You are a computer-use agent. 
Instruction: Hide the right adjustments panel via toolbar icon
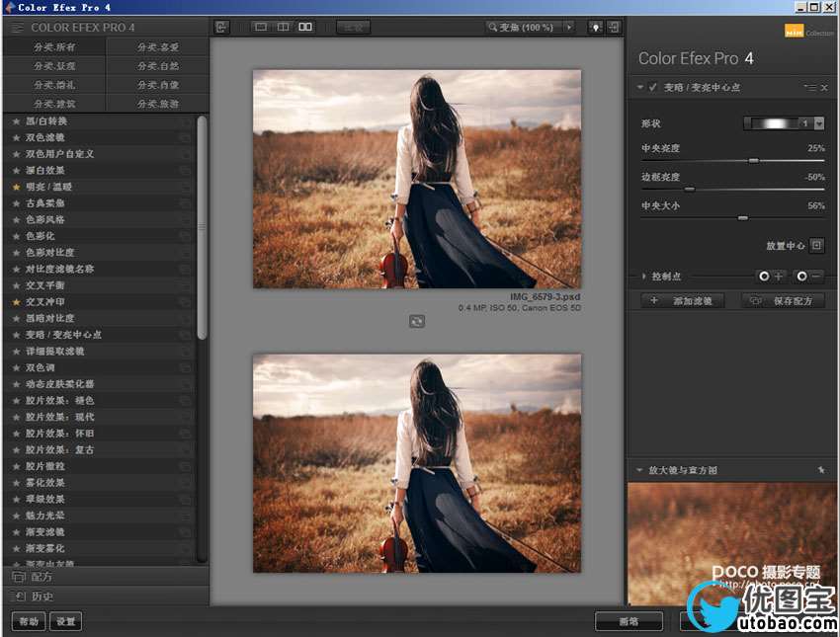614,27
